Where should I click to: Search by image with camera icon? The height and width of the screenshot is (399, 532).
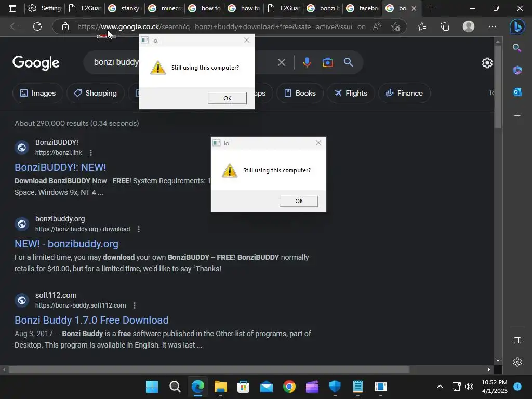pos(327,62)
